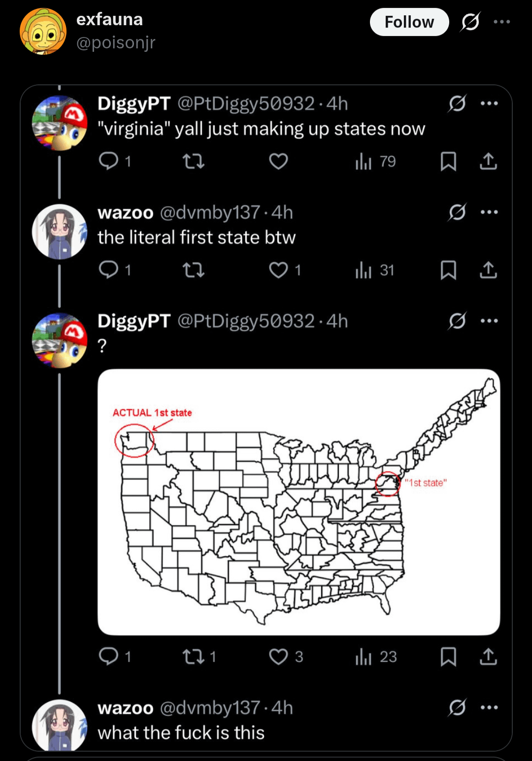Reply to DiggyPT's "virginia" tweet
This screenshot has width=532, height=761.
tap(109, 161)
